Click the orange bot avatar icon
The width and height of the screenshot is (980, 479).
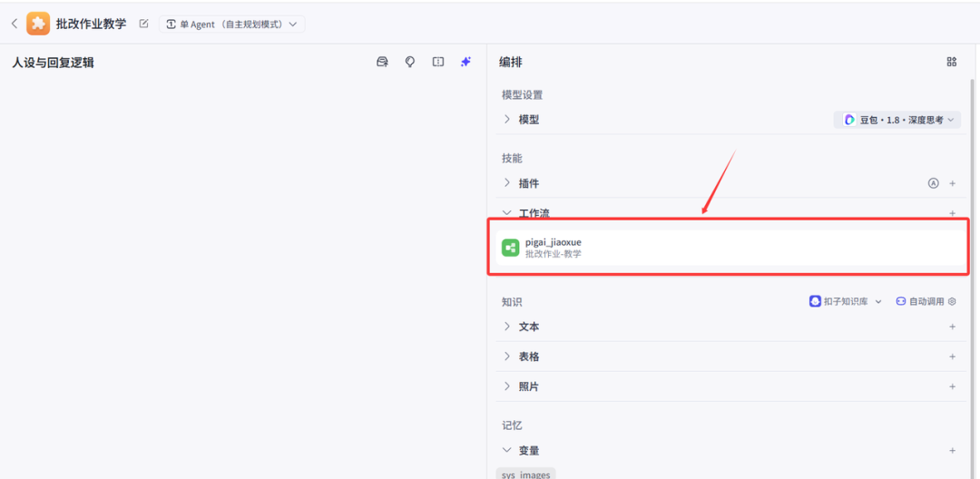(x=38, y=24)
